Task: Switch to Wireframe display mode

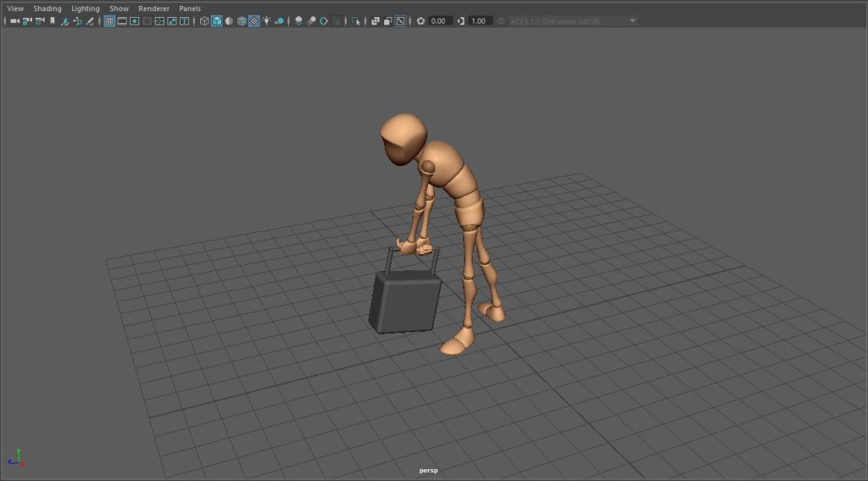Action: click(x=204, y=21)
